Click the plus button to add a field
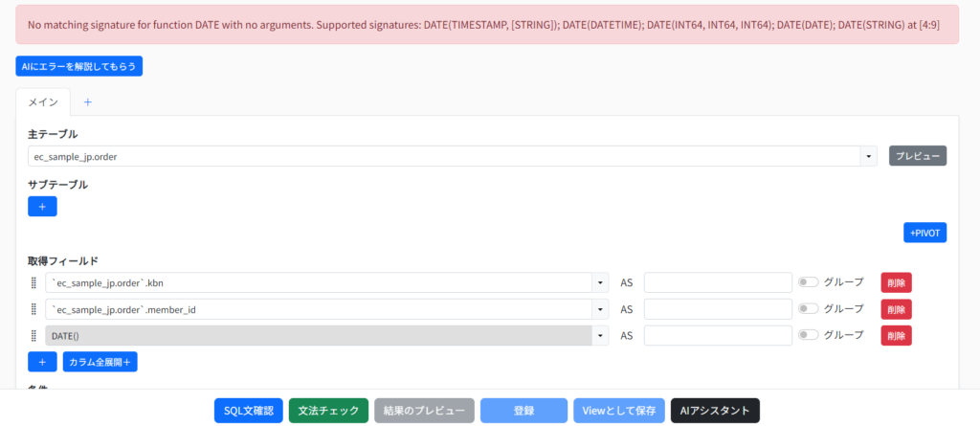 [x=42, y=362]
